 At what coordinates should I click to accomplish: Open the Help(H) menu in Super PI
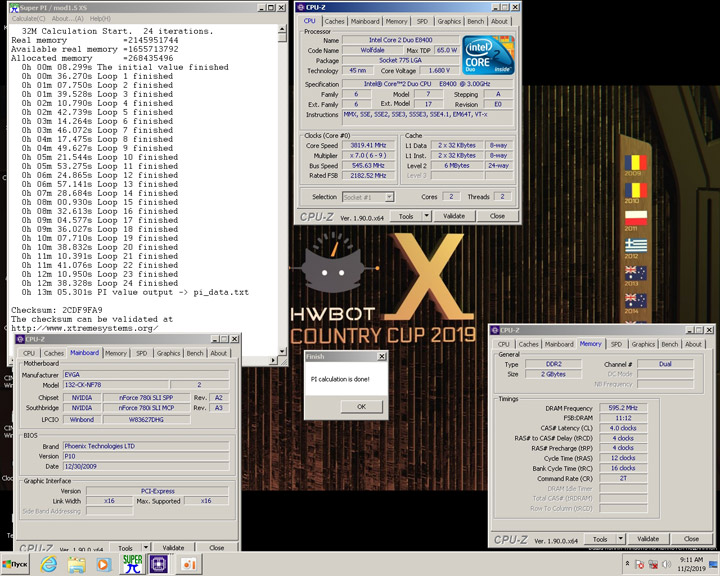(x=100, y=18)
